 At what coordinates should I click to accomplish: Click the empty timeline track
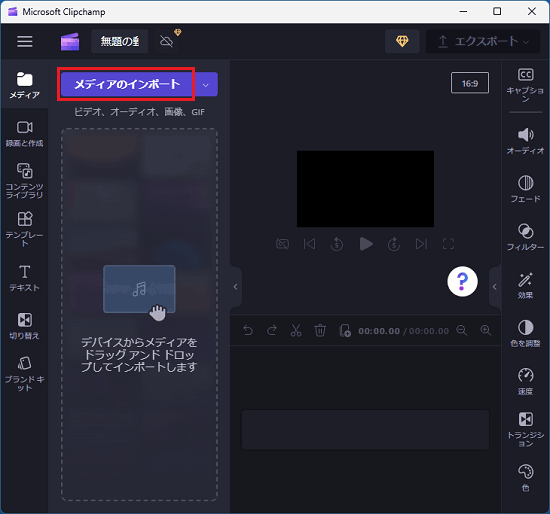[x=365, y=429]
